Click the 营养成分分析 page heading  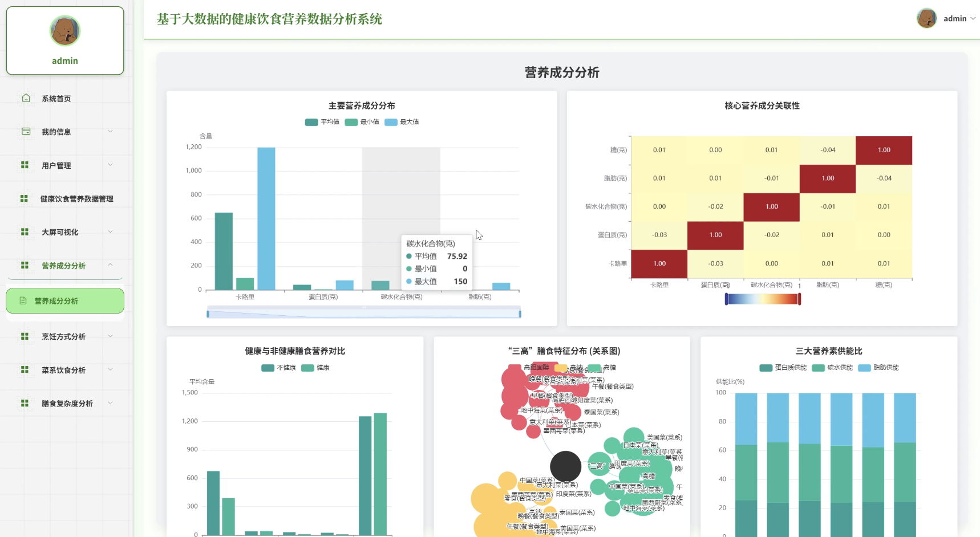coord(562,72)
